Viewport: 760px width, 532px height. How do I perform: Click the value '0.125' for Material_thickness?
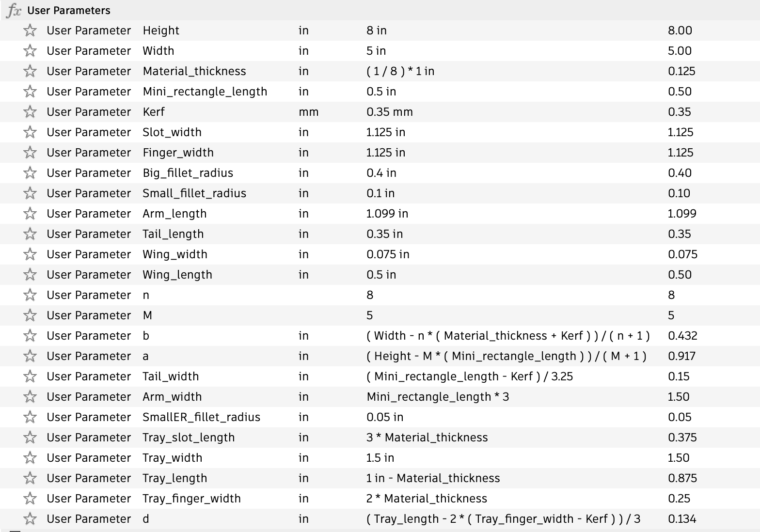point(681,71)
